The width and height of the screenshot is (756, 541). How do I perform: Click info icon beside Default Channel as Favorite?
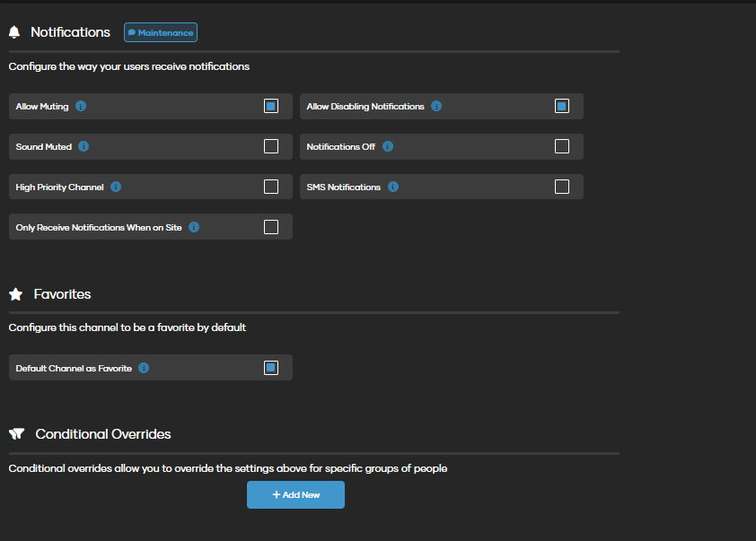[x=144, y=368]
